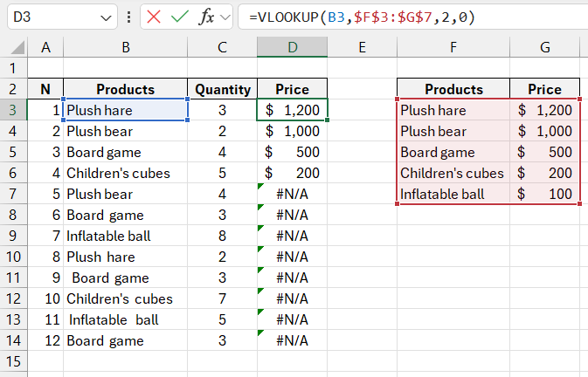Confirm the formula with the Enter checkmark
This screenshot has width=588, height=377.
[180, 17]
